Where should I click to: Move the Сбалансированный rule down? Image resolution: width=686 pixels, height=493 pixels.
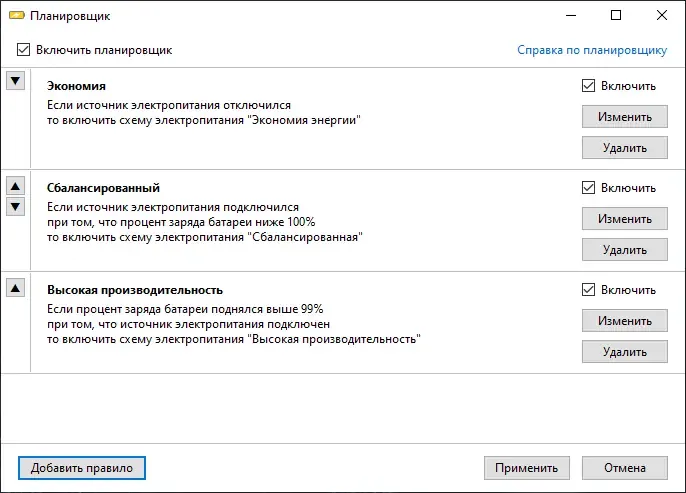pyautogui.click(x=15, y=206)
